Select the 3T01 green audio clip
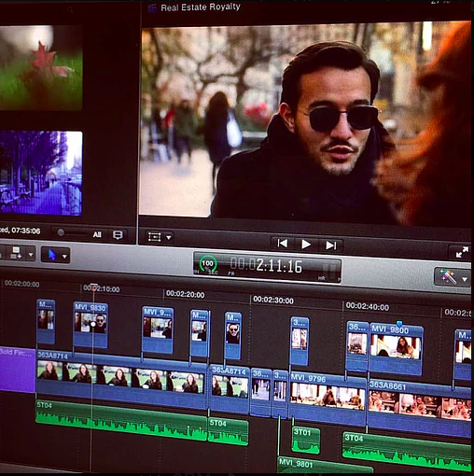This screenshot has height=476, width=474. 306,440
